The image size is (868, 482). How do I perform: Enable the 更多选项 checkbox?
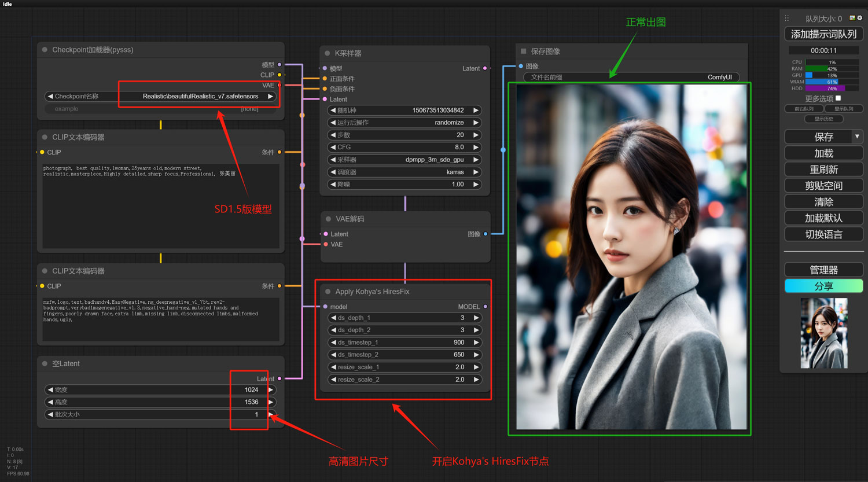(838, 98)
